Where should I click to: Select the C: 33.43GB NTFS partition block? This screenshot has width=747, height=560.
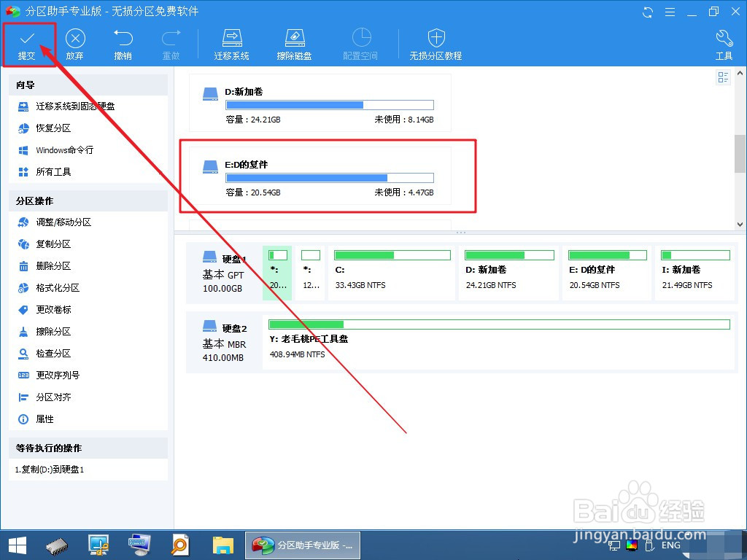[x=392, y=273]
